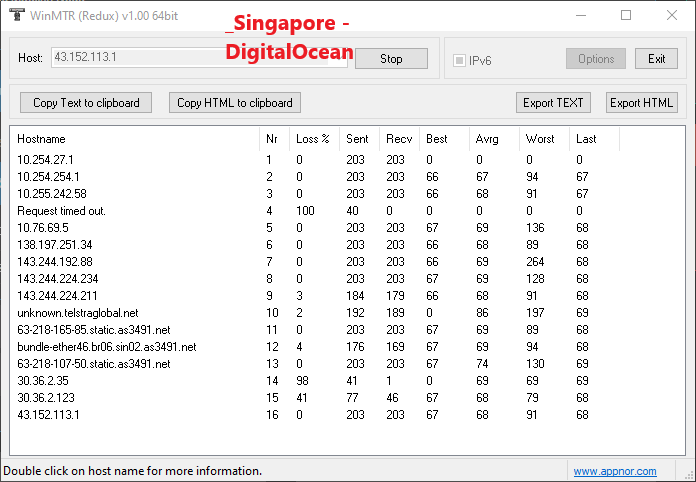The width and height of the screenshot is (696, 482).
Task: Click the Nr column header
Action: (x=274, y=139)
